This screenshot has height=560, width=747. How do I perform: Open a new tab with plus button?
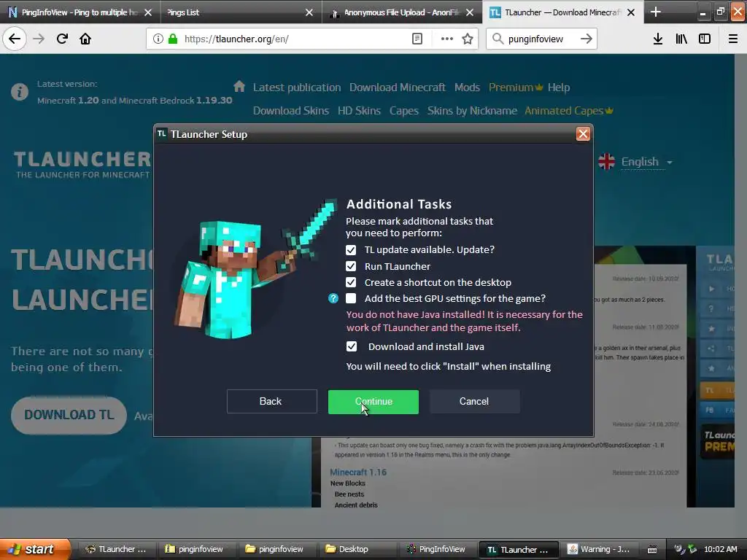pyautogui.click(x=656, y=12)
